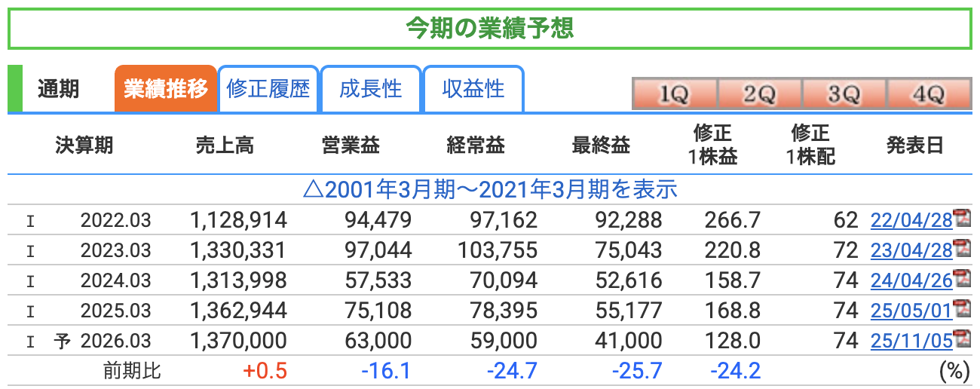
Task: Select the active 業績推移 tab
Action: (x=166, y=89)
